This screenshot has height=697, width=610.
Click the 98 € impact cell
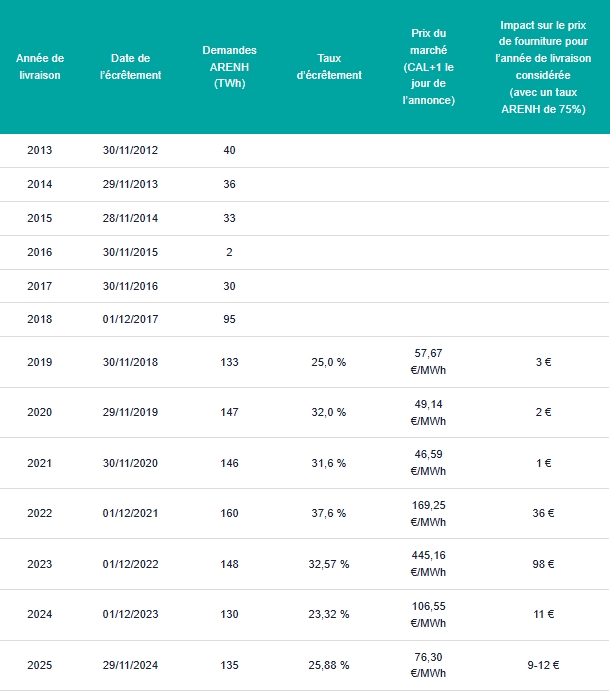[543, 564]
